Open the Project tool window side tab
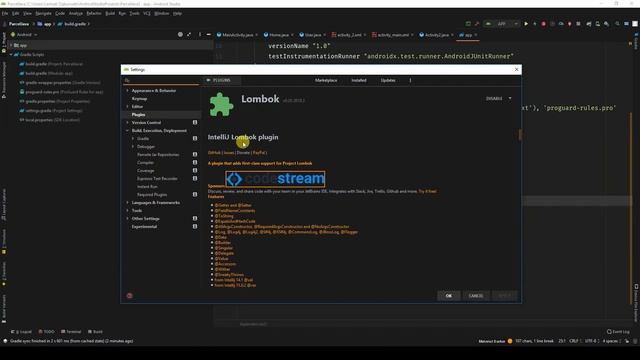640x360 pixels. (x=4, y=42)
